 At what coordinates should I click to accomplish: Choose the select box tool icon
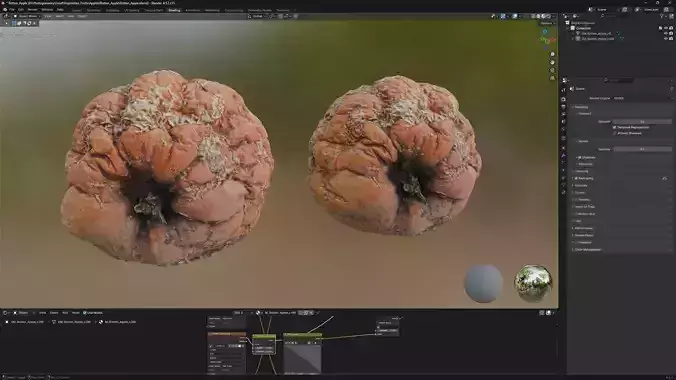coord(14,23)
